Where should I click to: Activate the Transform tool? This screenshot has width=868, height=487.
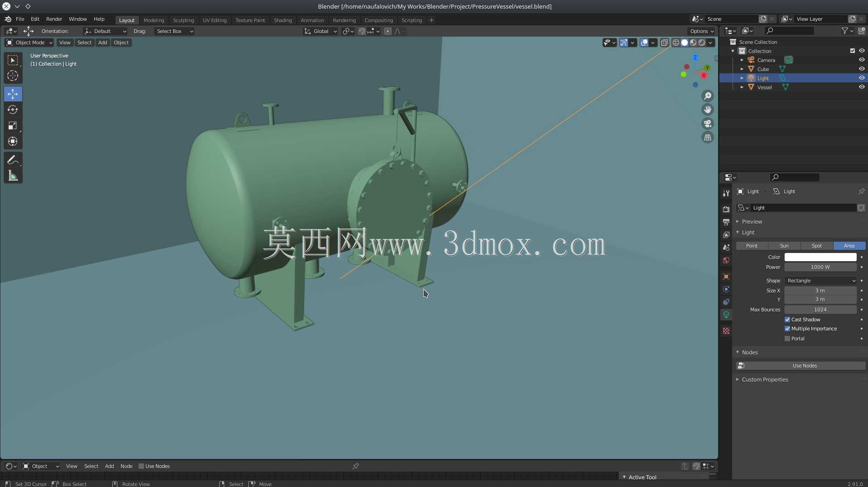pyautogui.click(x=13, y=142)
